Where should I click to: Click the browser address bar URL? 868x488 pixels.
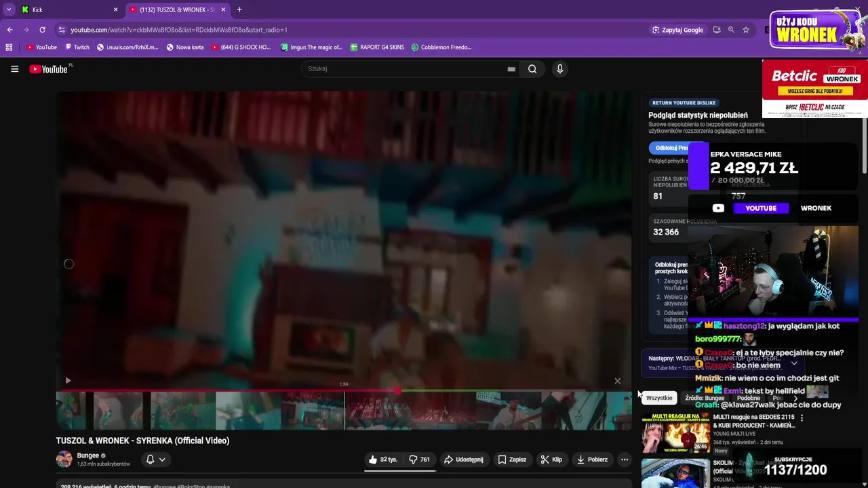pyautogui.click(x=179, y=30)
